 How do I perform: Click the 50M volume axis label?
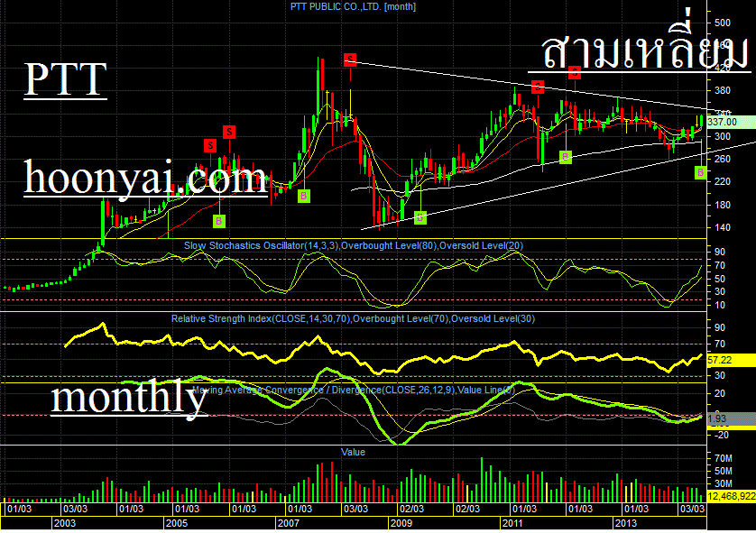pyautogui.click(x=724, y=471)
